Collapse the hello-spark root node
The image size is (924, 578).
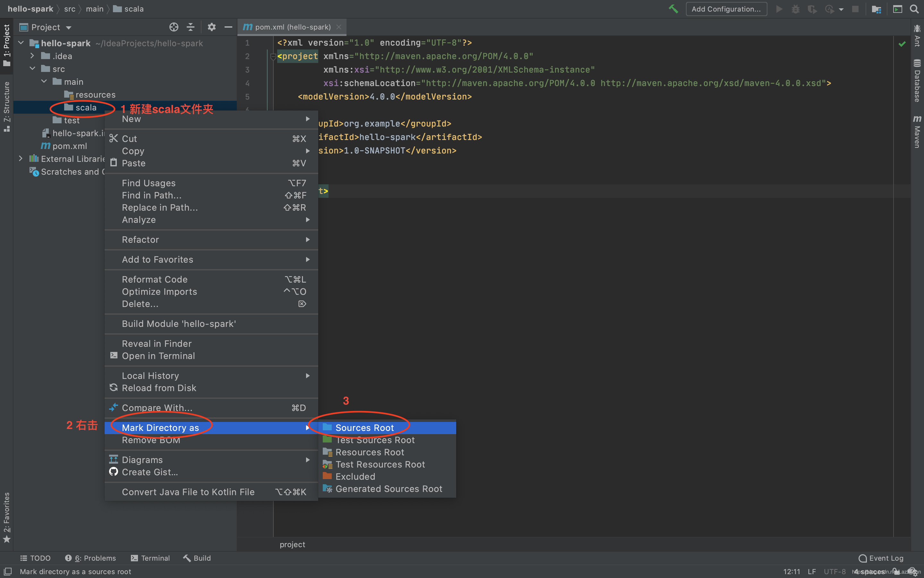point(21,43)
